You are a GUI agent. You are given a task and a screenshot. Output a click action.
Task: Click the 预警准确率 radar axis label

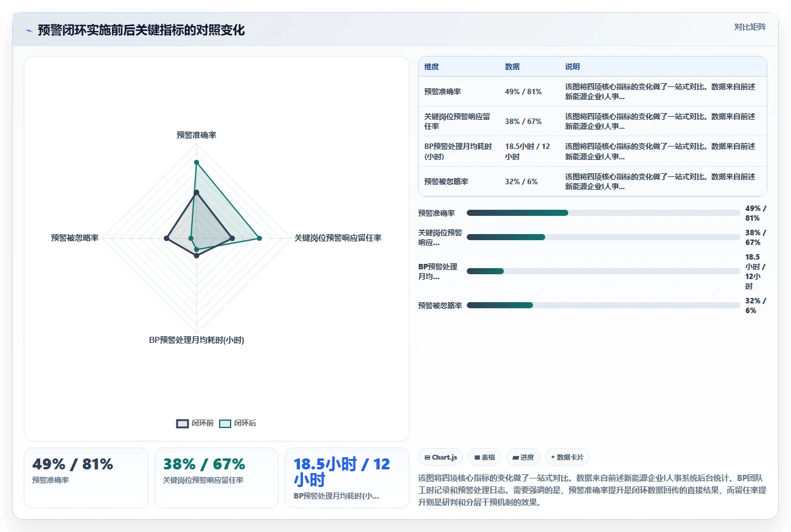(x=197, y=135)
